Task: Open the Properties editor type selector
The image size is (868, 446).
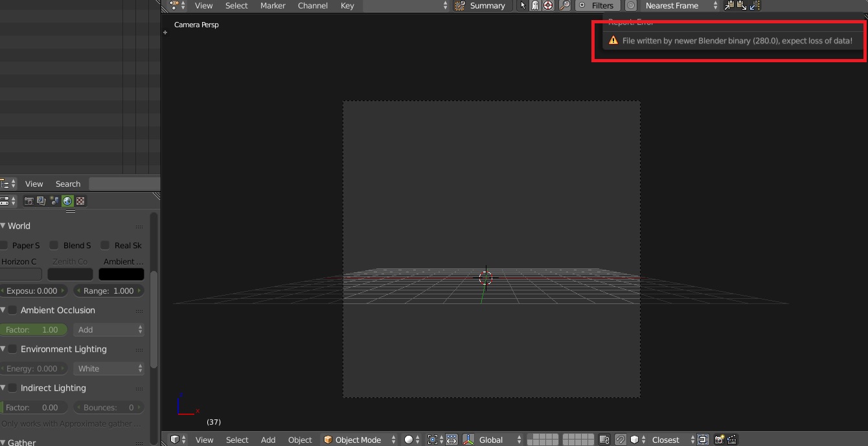Action: pyautogui.click(x=8, y=201)
